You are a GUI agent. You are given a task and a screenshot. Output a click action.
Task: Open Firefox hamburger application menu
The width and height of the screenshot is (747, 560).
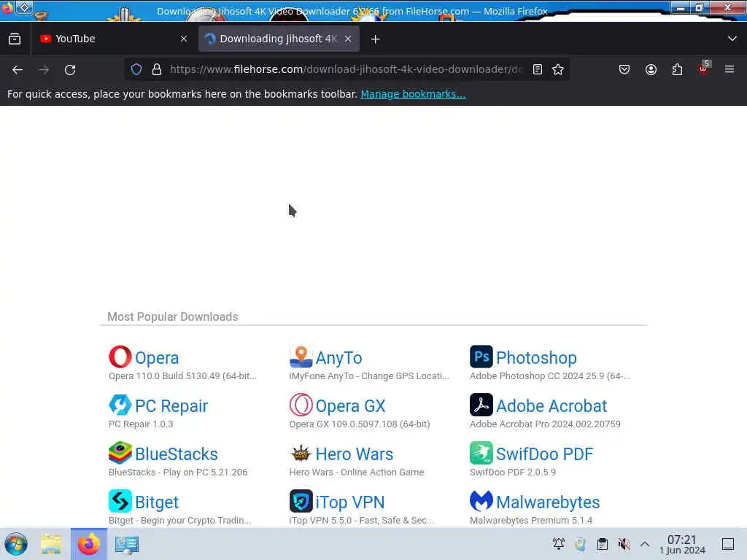point(729,69)
